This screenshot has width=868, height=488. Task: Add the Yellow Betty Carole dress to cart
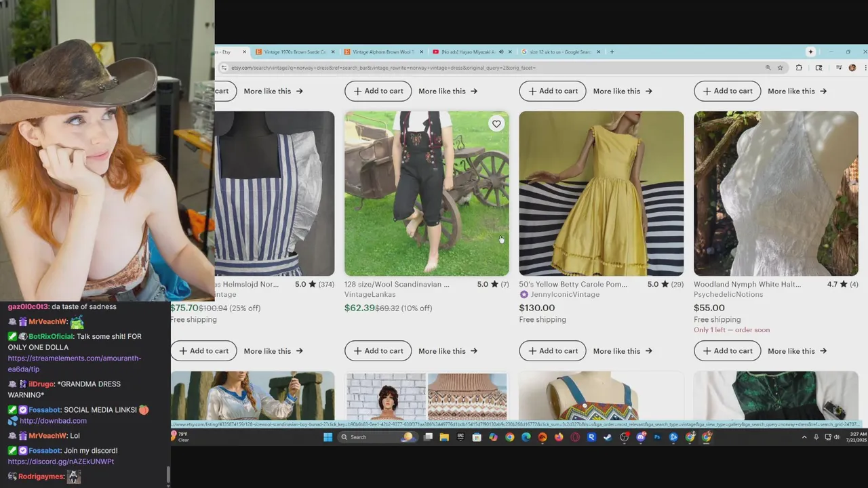click(x=553, y=351)
